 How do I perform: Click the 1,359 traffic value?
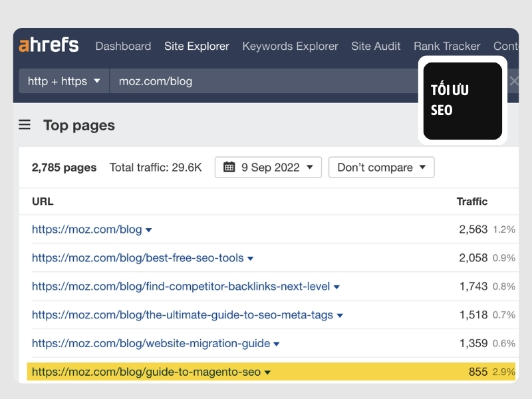(473, 343)
